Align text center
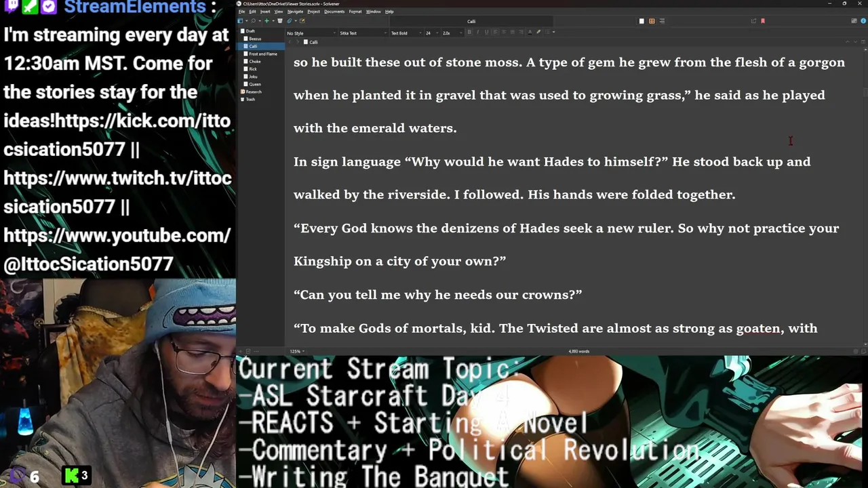868x488 pixels. tap(504, 33)
